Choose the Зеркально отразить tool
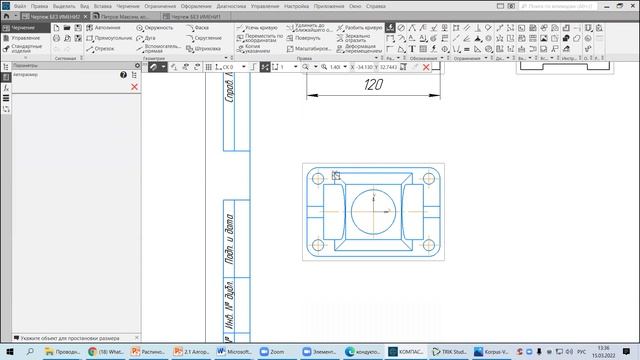Screen dimensions: 640x360 click(x=353, y=38)
